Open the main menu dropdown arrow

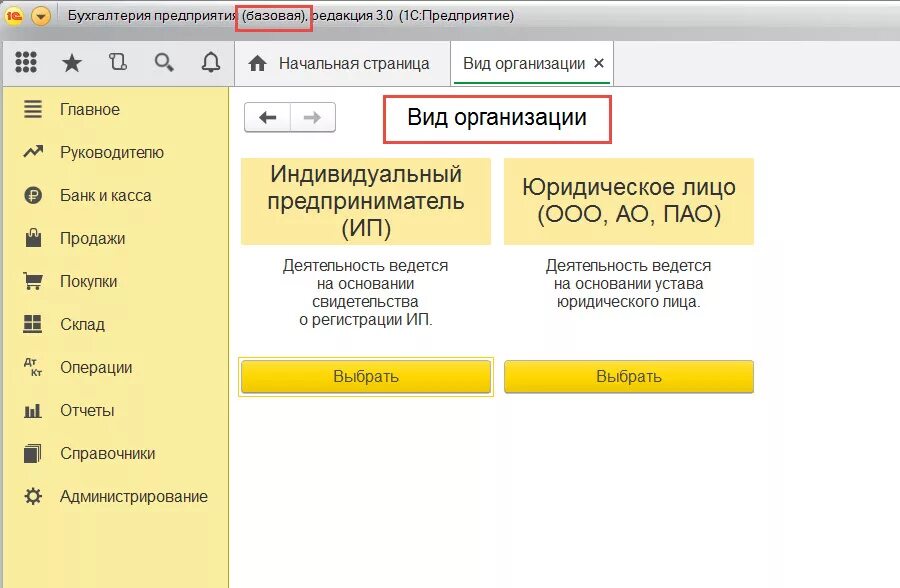point(41,16)
